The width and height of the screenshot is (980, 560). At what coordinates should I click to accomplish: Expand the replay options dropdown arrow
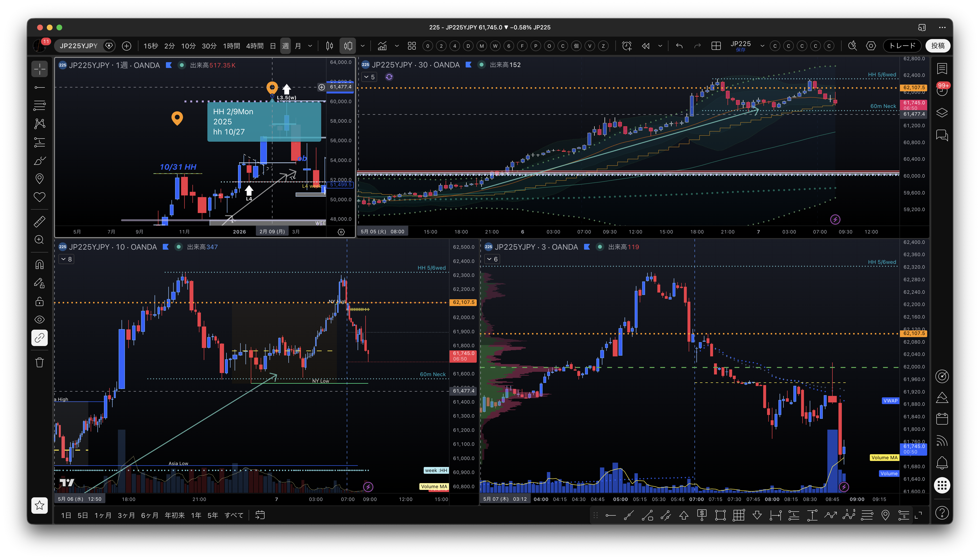660,46
